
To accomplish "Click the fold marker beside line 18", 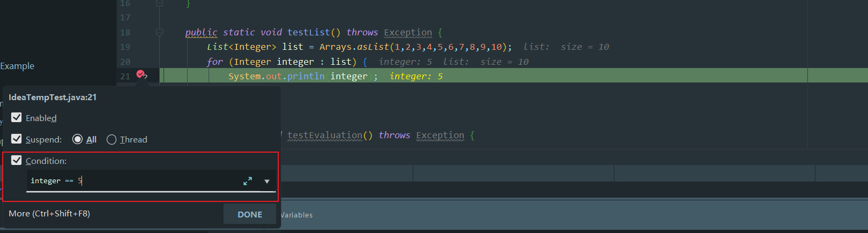I will tap(159, 33).
